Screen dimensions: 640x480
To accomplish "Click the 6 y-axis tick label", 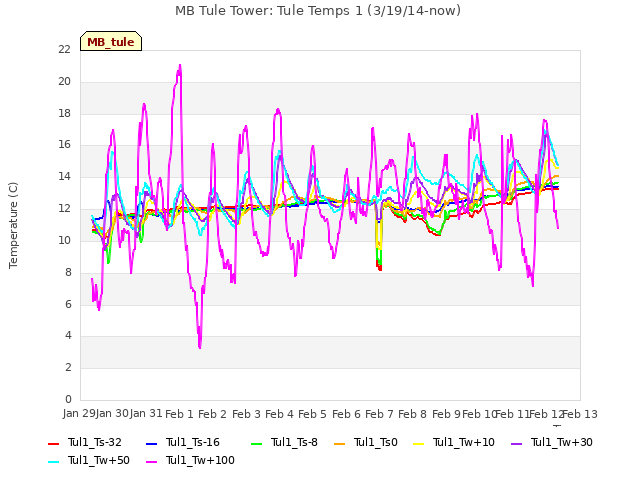I will (68, 304).
